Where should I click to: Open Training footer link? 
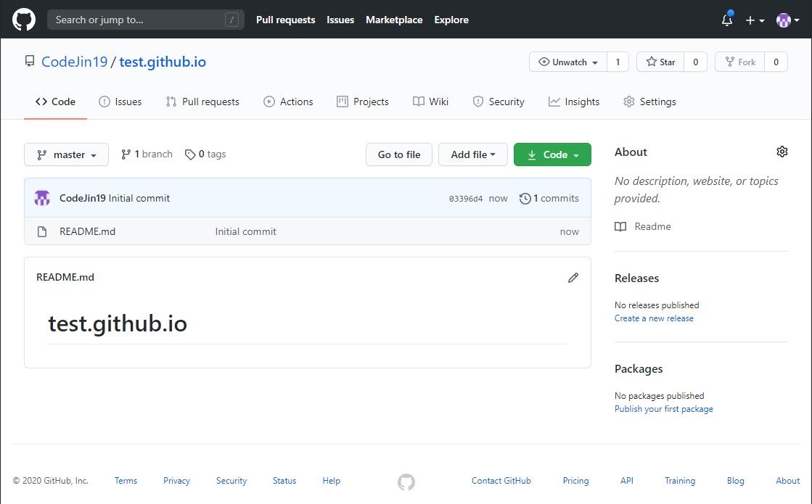pos(680,481)
